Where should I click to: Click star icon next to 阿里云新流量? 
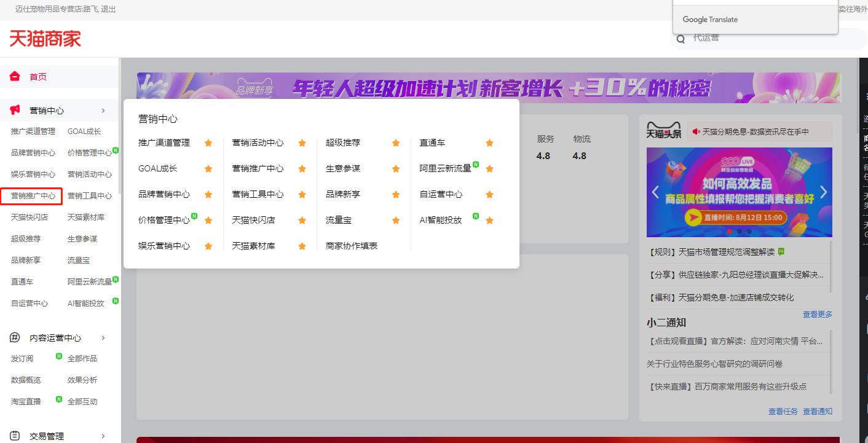(489, 168)
